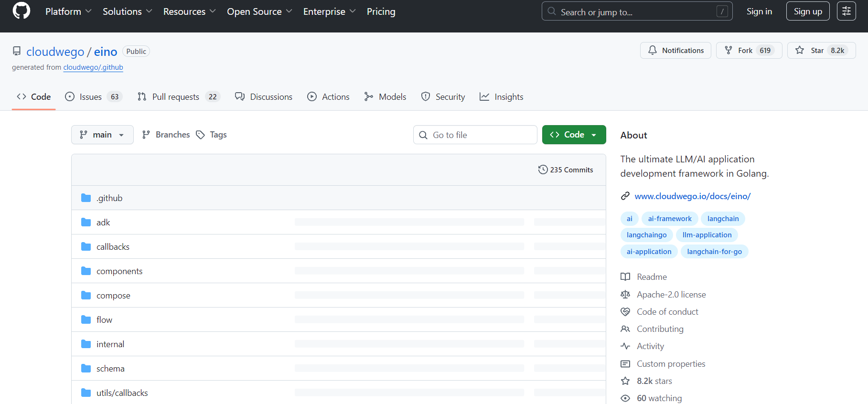Open the Pull requests tab
Image resolution: width=868 pixels, height=404 pixels.
coord(179,97)
